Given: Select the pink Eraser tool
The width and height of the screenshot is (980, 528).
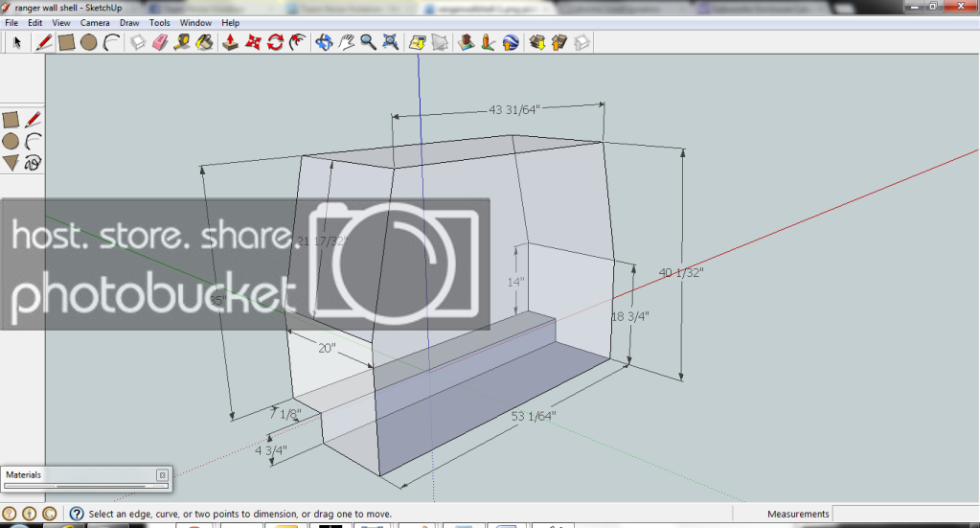Looking at the screenshot, I should [x=160, y=42].
